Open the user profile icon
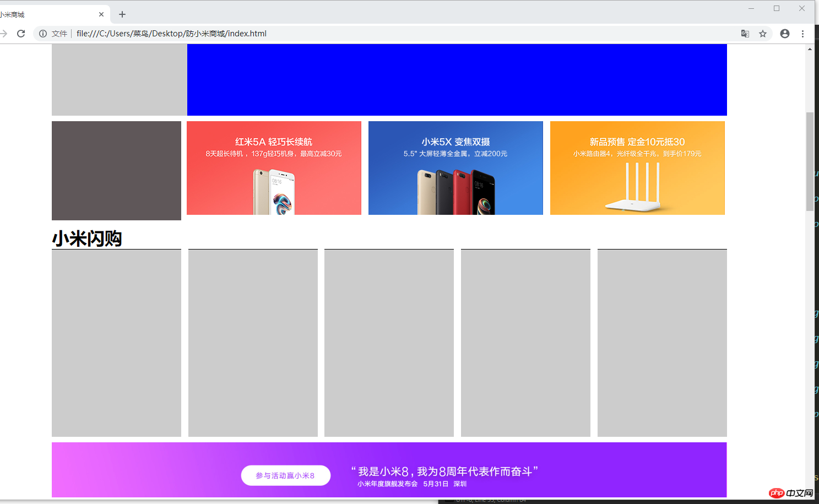Screen dimensions: 819x504 [785, 34]
